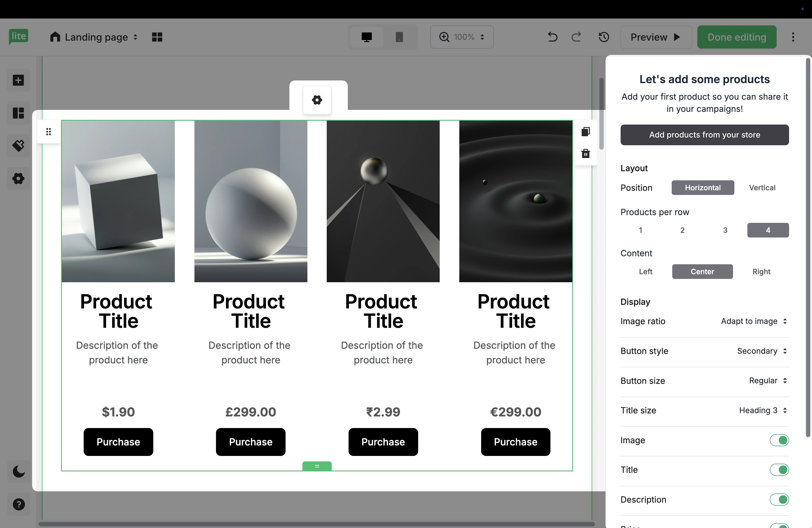Click Add products from your store
This screenshot has height=528, width=812.
tap(704, 135)
